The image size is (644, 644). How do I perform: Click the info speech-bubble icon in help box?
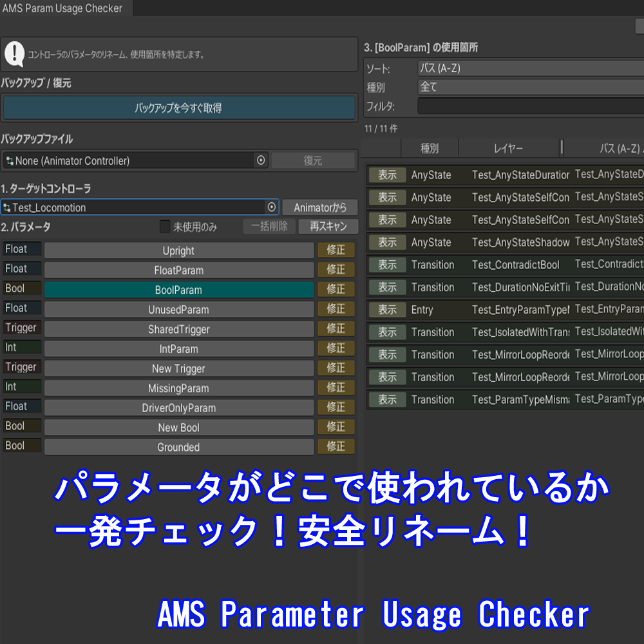15,54
